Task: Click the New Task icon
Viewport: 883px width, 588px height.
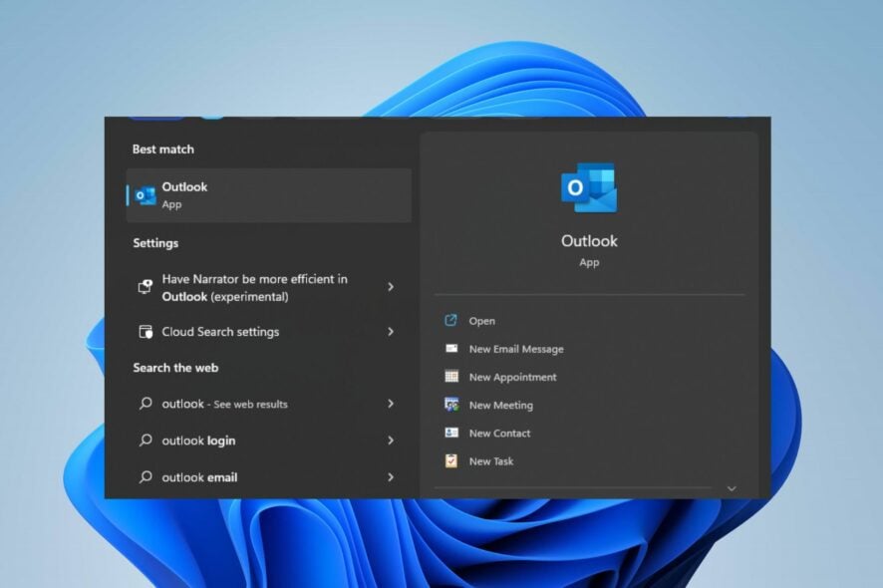Action: click(450, 460)
